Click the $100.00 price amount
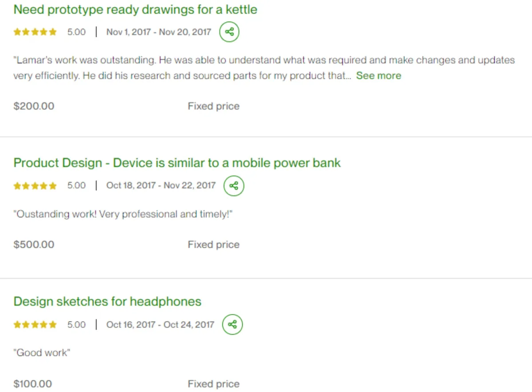The height and width of the screenshot is (392, 532). 32,384
